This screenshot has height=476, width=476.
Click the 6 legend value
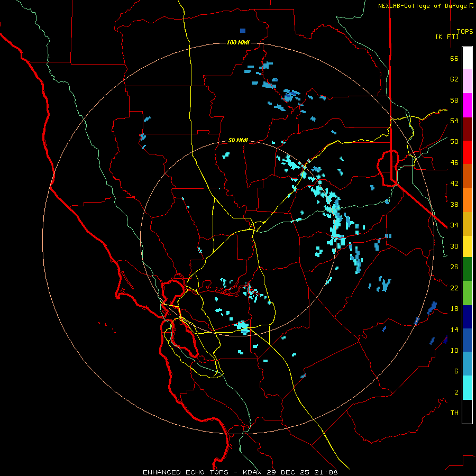[456, 371]
